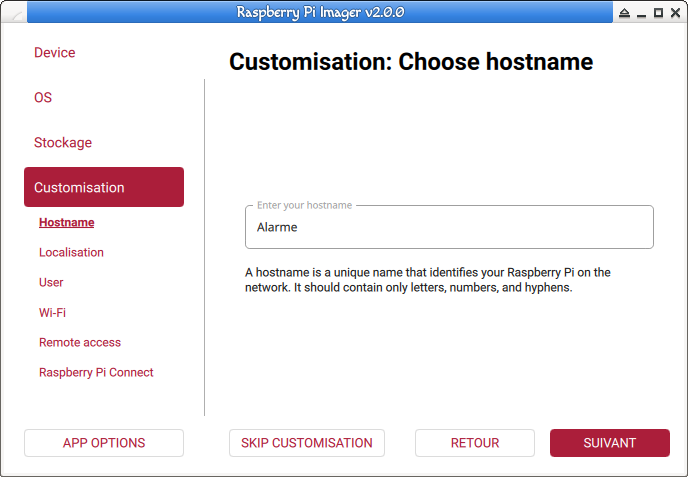Open Remote access settings
688x477 pixels.
pos(80,342)
